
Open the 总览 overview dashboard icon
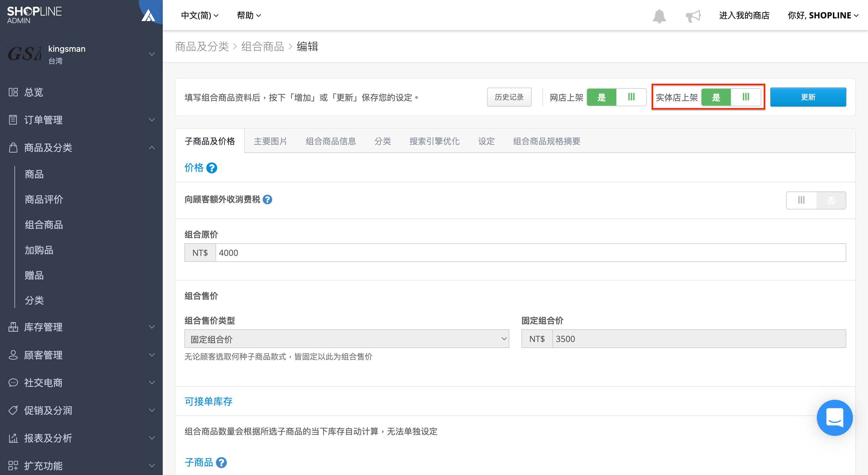point(13,92)
